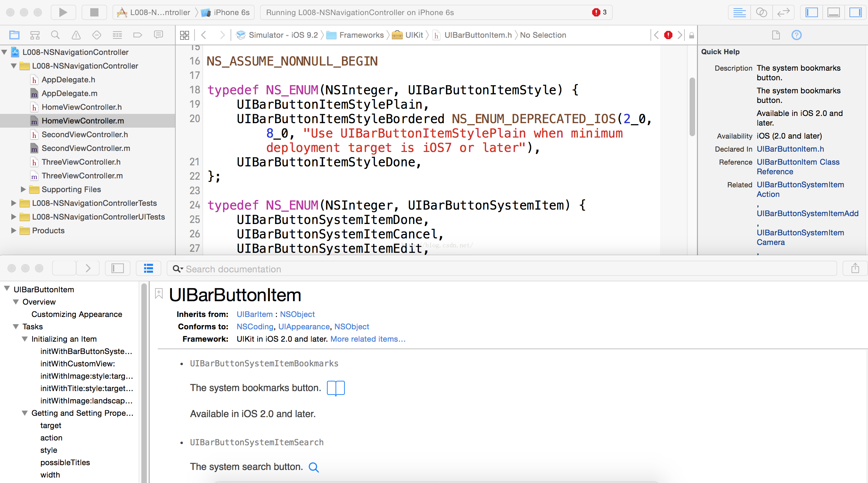Go forward in documentation viewer
The width and height of the screenshot is (868, 483).
[88, 268]
